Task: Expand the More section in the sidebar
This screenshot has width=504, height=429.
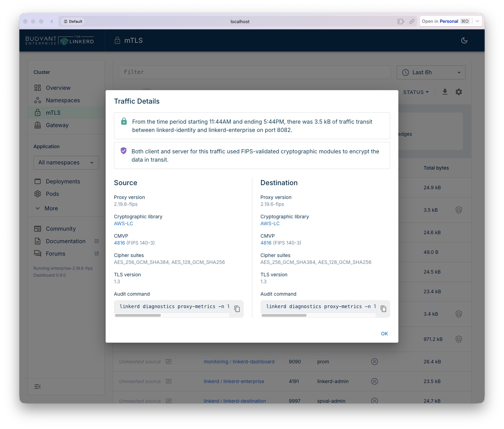Action: 51,209
